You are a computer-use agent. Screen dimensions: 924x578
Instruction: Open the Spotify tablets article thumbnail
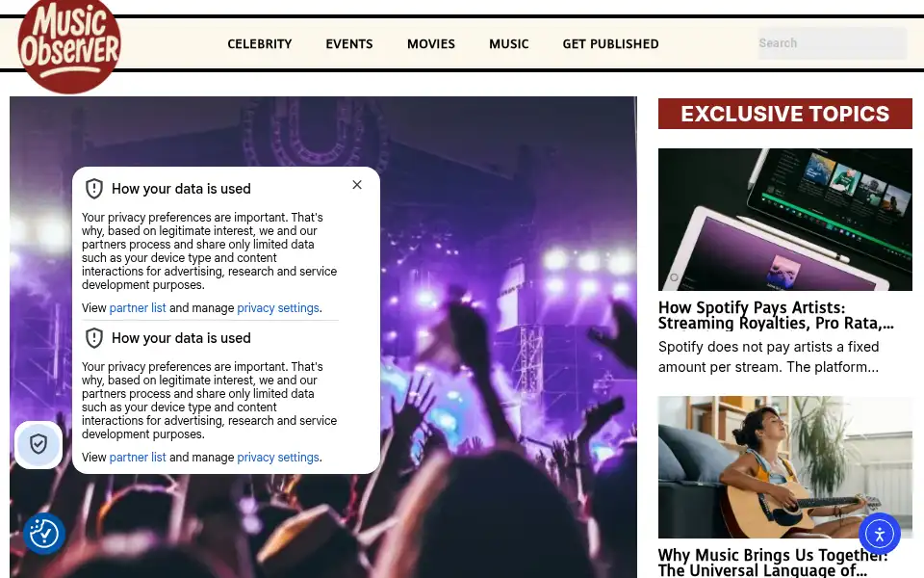pyautogui.click(x=785, y=220)
